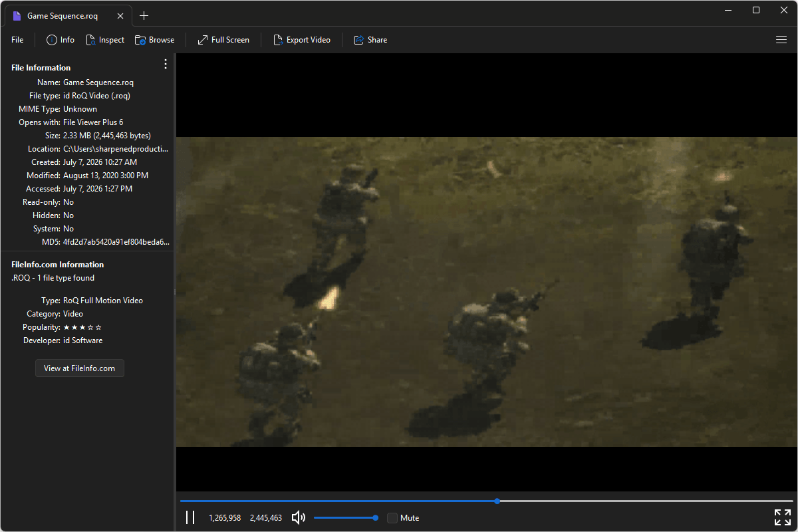Open the hamburger menu icon
Screen dimensions: 798x532
tap(781, 40)
